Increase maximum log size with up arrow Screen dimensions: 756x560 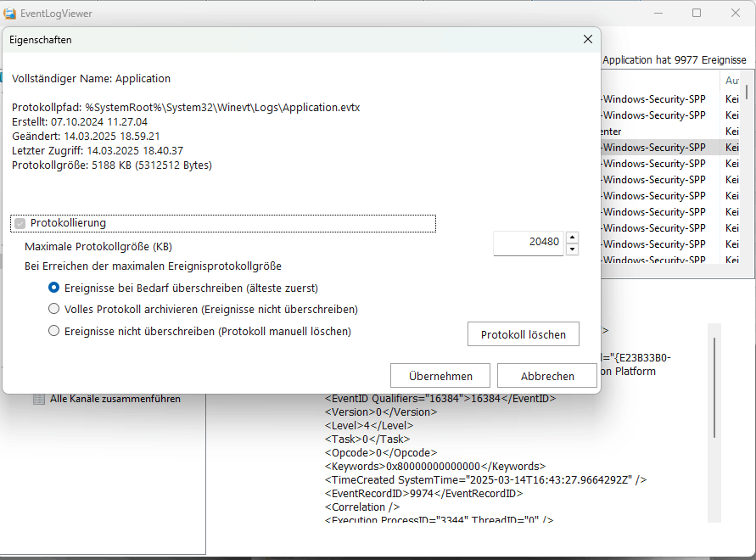[572, 237]
